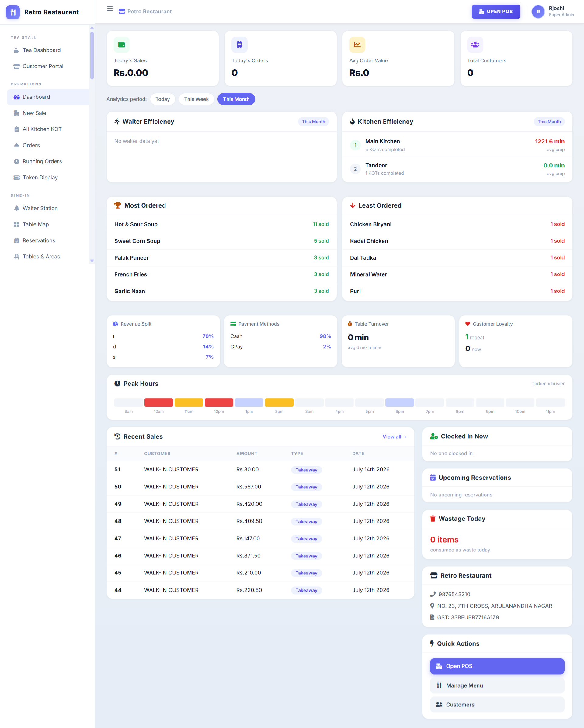Click the Most Ordered trophy icon
584x728 pixels.
click(x=118, y=205)
